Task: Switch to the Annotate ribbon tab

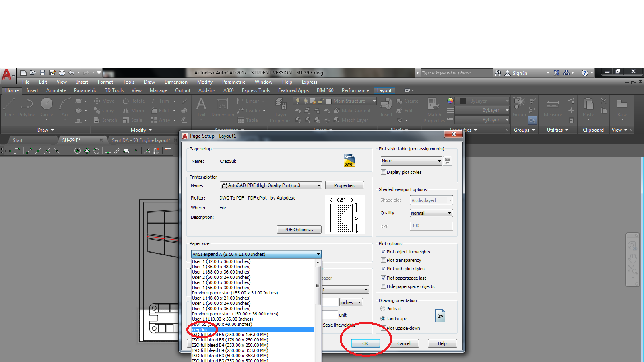Action: click(56, 90)
